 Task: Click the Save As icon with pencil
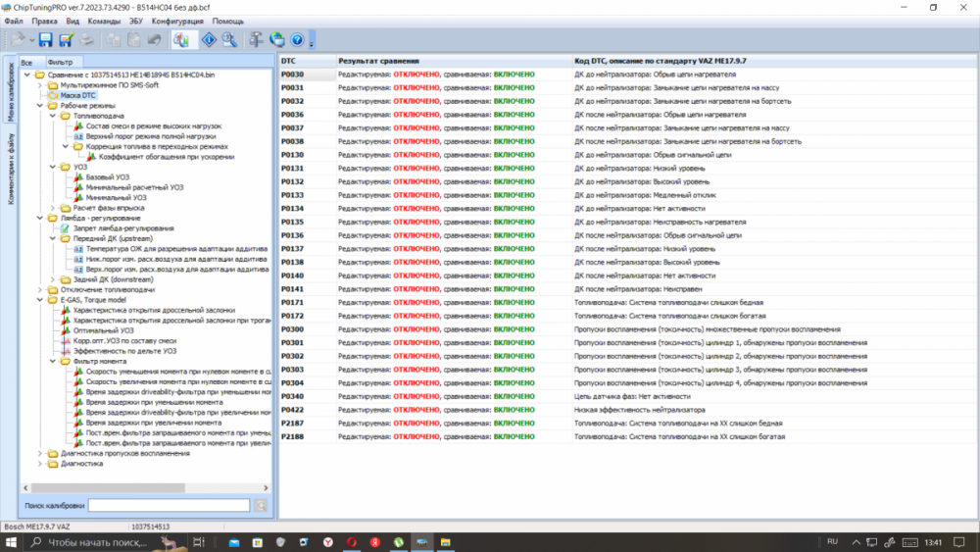tap(66, 40)
